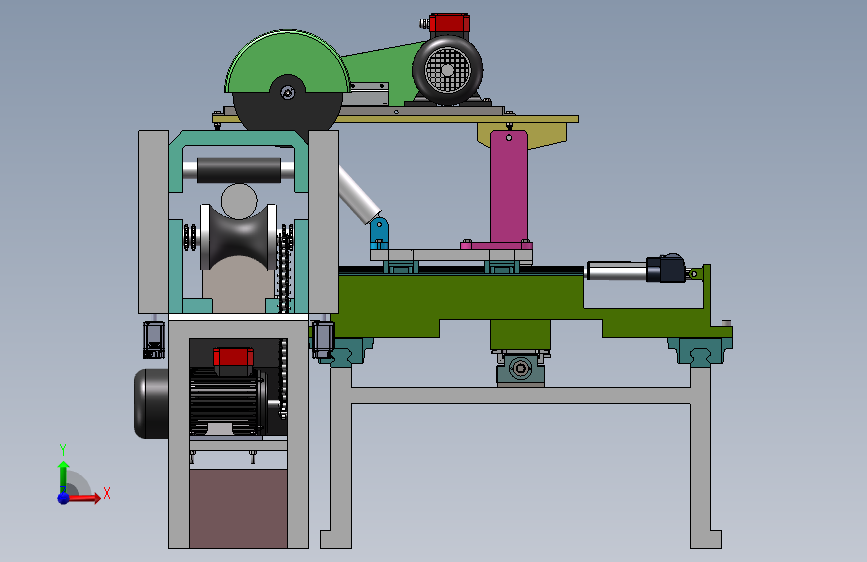Select the left grey vertical column
Image resolution: width=867 pixels, height=562 pixels.
coord(153,222)
